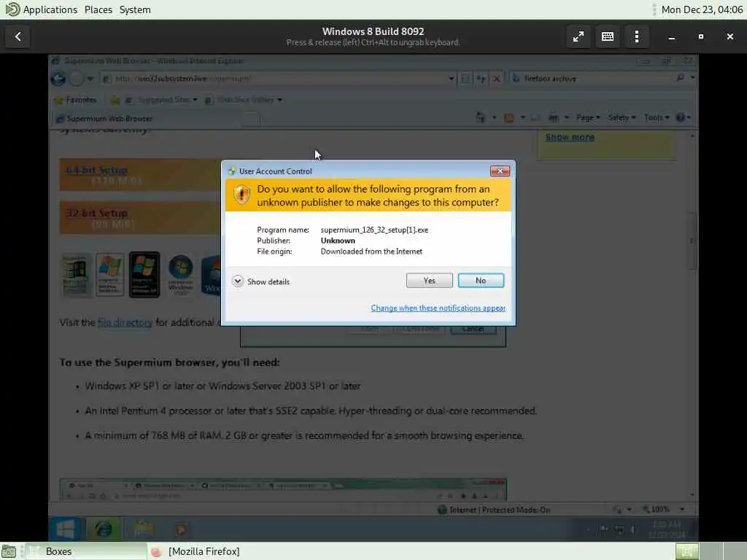The width and height of the screenshot is (747, 560).
Task: Click Yes in the UAC prompt
Action: pos(429,281)
